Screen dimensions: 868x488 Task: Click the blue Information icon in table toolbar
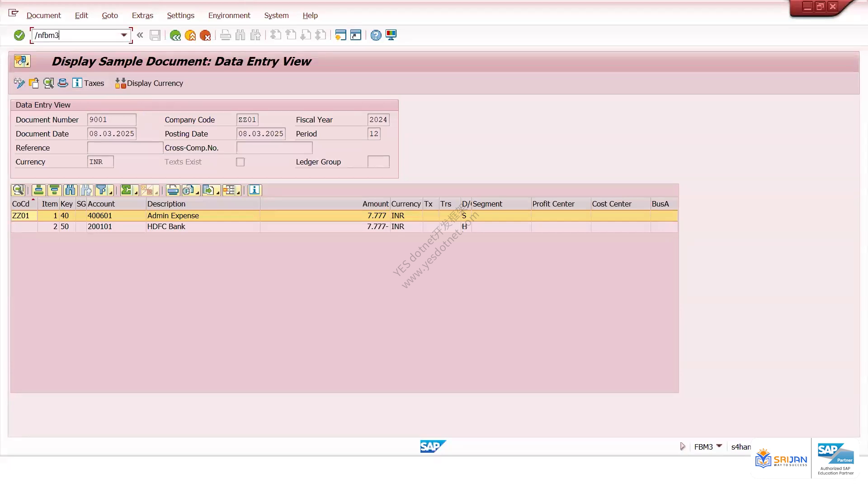255,190
